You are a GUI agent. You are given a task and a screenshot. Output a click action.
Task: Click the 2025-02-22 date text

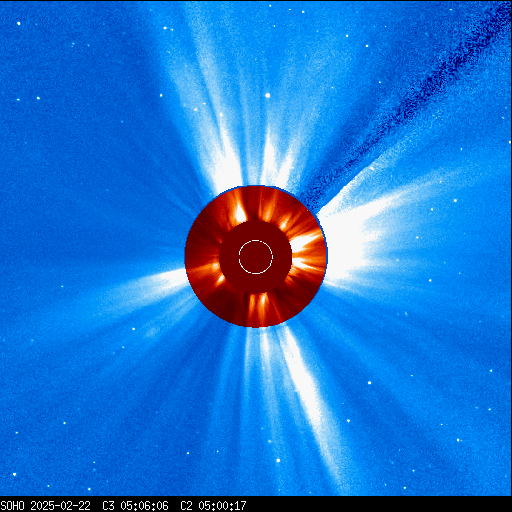[60, 506]
